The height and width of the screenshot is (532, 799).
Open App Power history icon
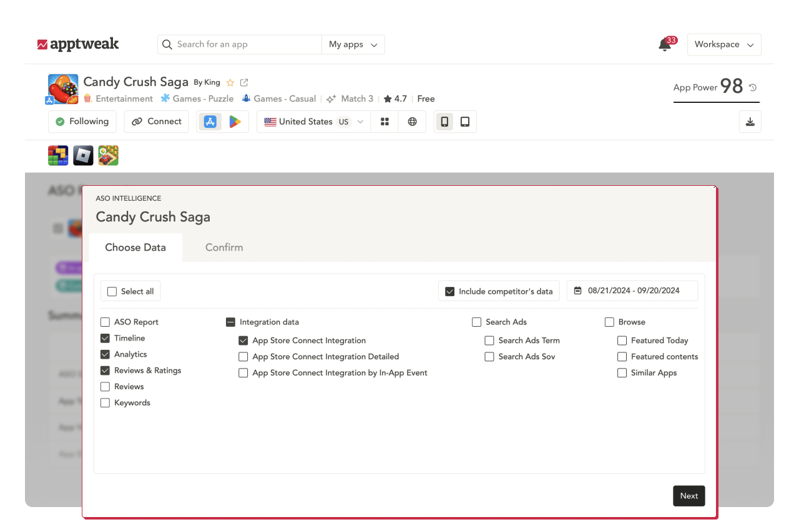click(x=753, y=87)
